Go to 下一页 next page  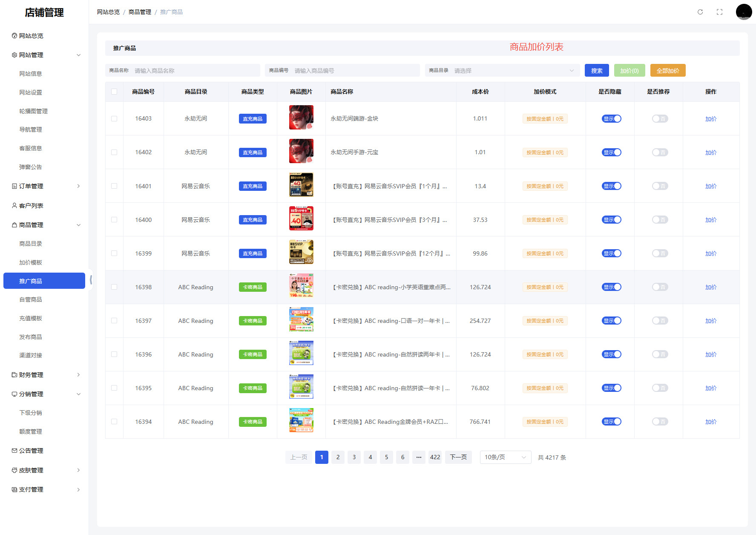pyautogui.click(x=458, y=457)
